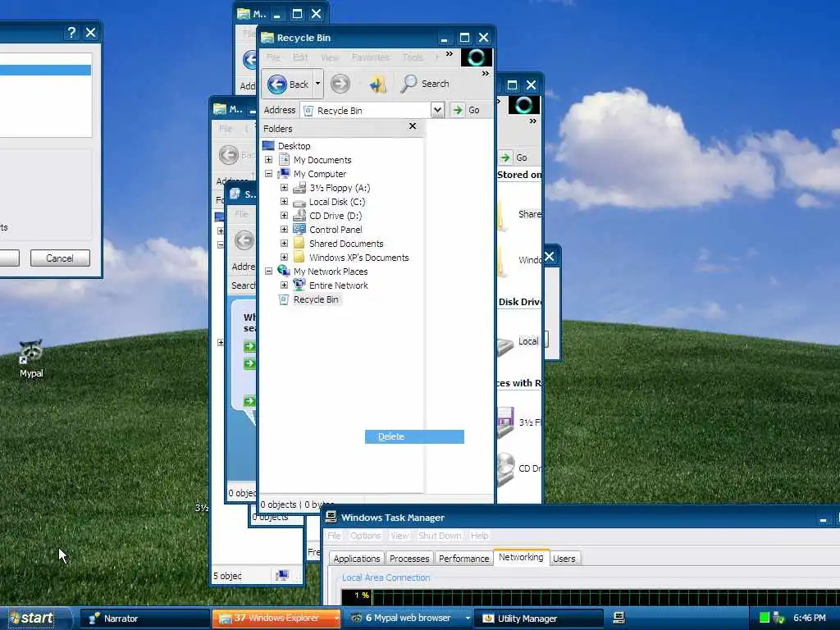Click Utility Manager taskbar button
The image size is (840, 630).
coord(539,619)
